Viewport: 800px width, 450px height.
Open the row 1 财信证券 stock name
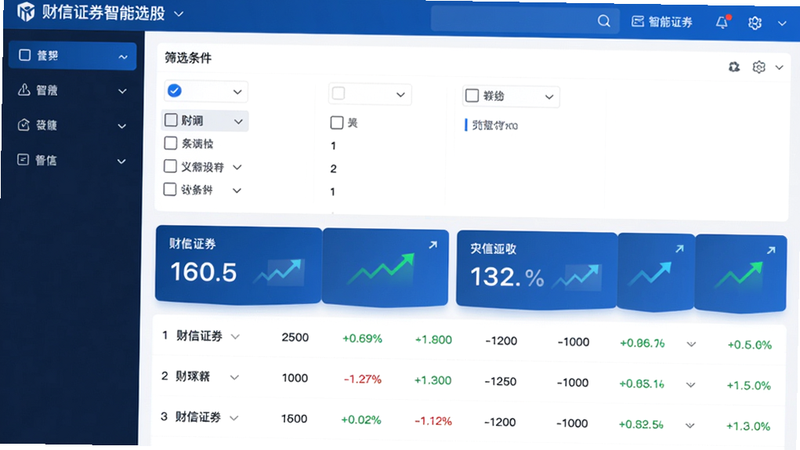(199, 336)
